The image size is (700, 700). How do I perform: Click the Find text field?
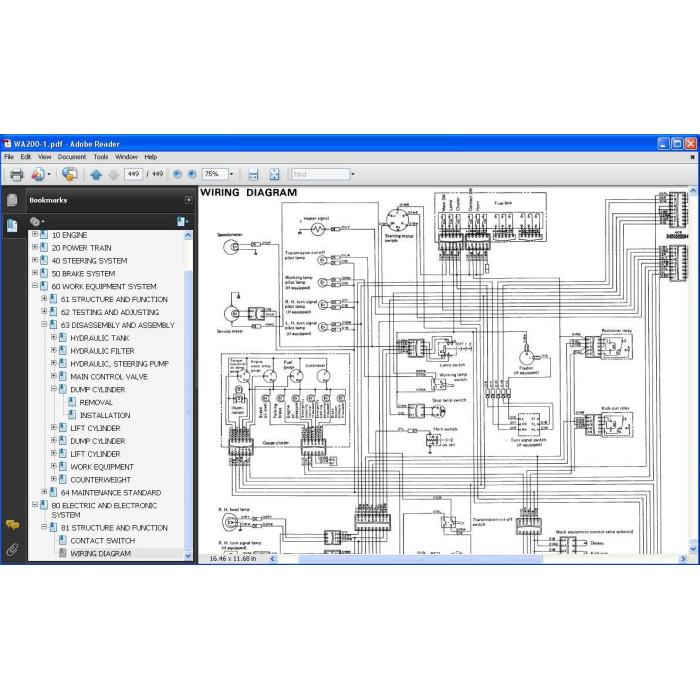tap(321, 174)
